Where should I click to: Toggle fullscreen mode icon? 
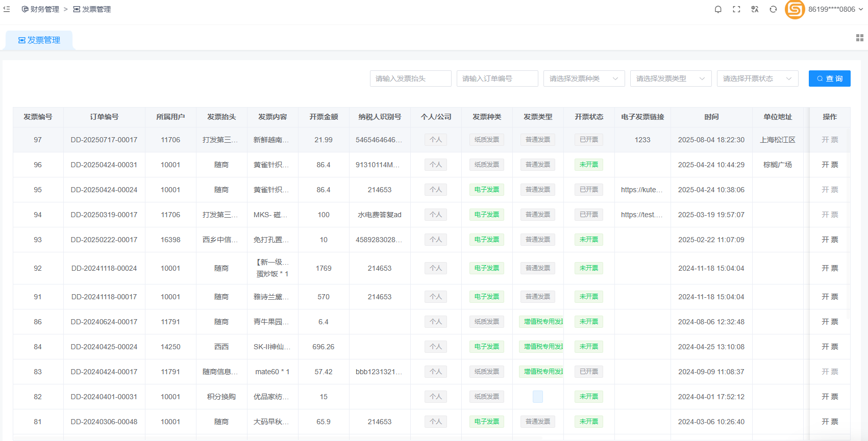736,9
